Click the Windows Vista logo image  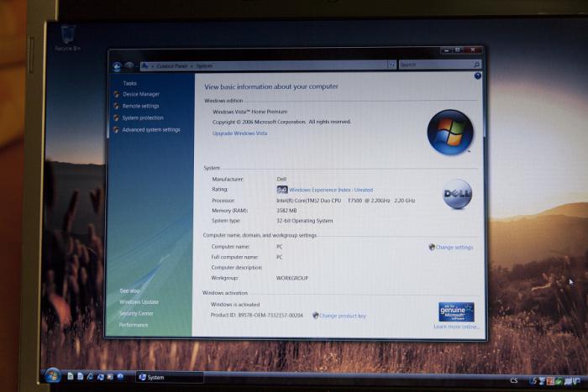[450, 133]
